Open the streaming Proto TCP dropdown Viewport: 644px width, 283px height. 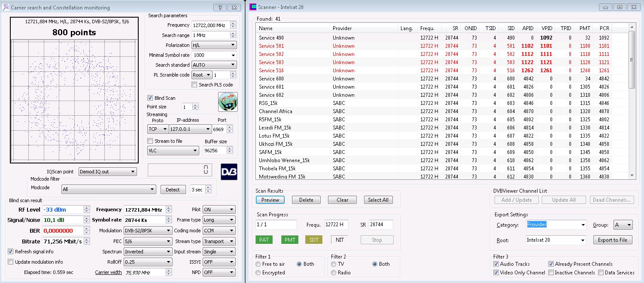pos(158,129)
